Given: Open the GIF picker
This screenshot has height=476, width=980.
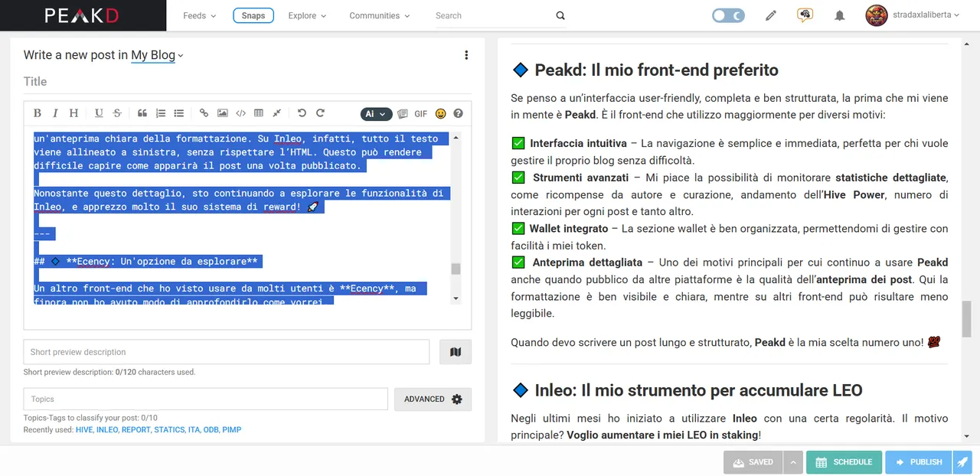Looking at the screenshot, I should [421, 113].
